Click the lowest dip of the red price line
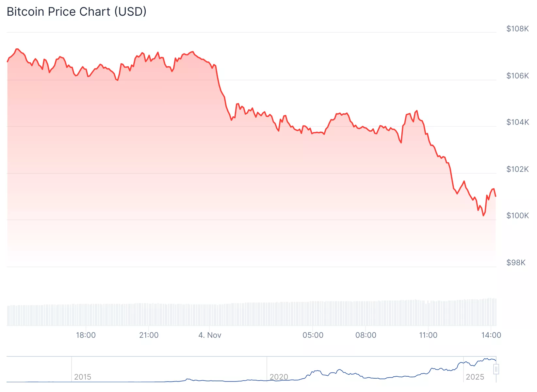537x392 pixels. point(483,215)
